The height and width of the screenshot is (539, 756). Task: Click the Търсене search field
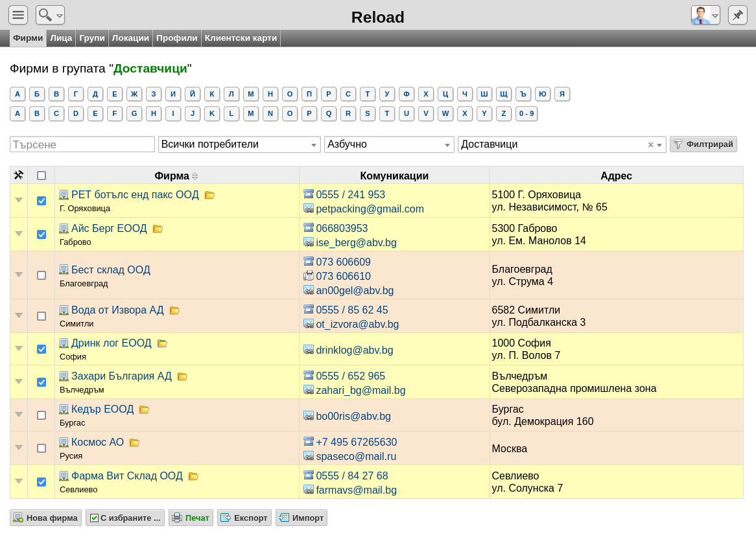[x=82, y=144]
